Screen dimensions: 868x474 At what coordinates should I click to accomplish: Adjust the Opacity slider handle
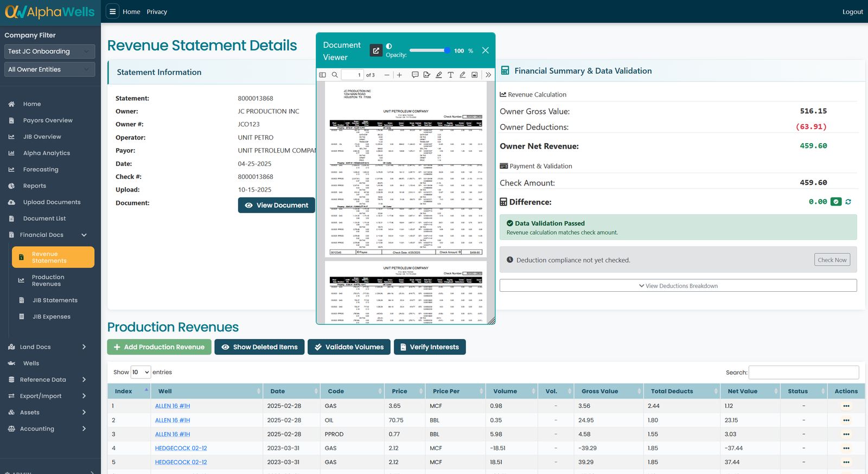point(447,50)
